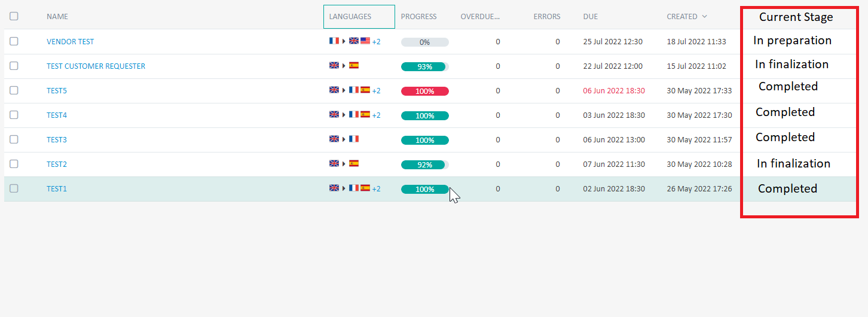Sort by the OVERDUE column header
Image resolution: width=868 pixels, height=317 pixels.
coord(480,17)
